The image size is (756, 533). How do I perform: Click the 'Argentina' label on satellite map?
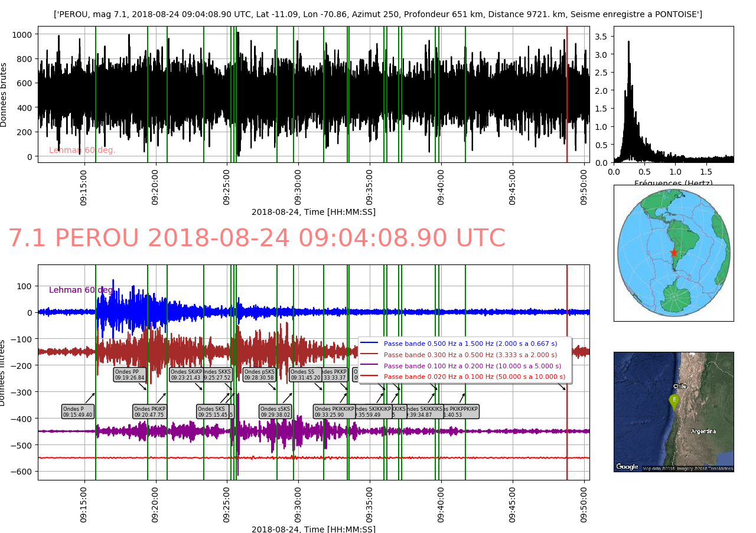[703, 431]
